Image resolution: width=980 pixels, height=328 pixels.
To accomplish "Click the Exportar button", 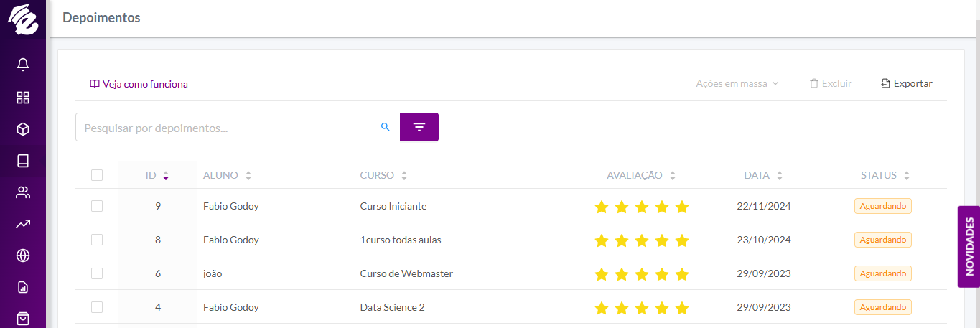I will [x=907, y=83].
